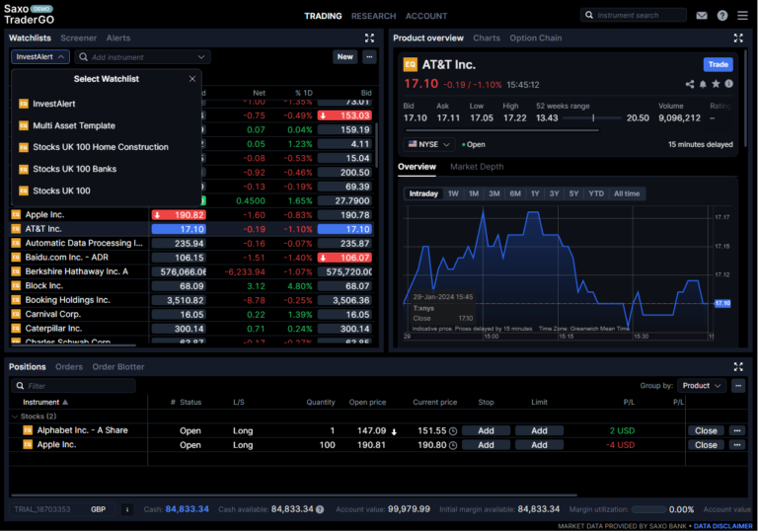Image resolution: width=758 pixels, height=532 pixels.
Task: Choose Stocks UK 100 Banks watchlist
Action: click(74, 169)
